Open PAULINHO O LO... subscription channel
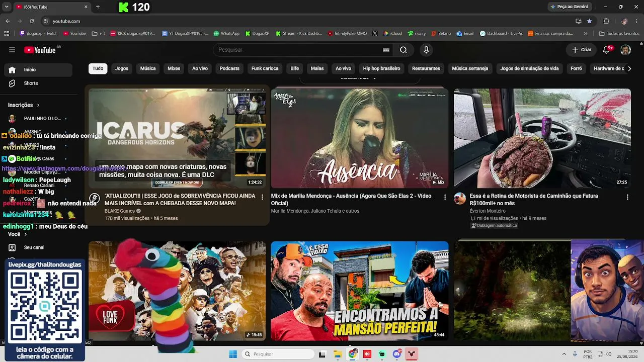Screen dimensions: 644x362 pos(38,119)
